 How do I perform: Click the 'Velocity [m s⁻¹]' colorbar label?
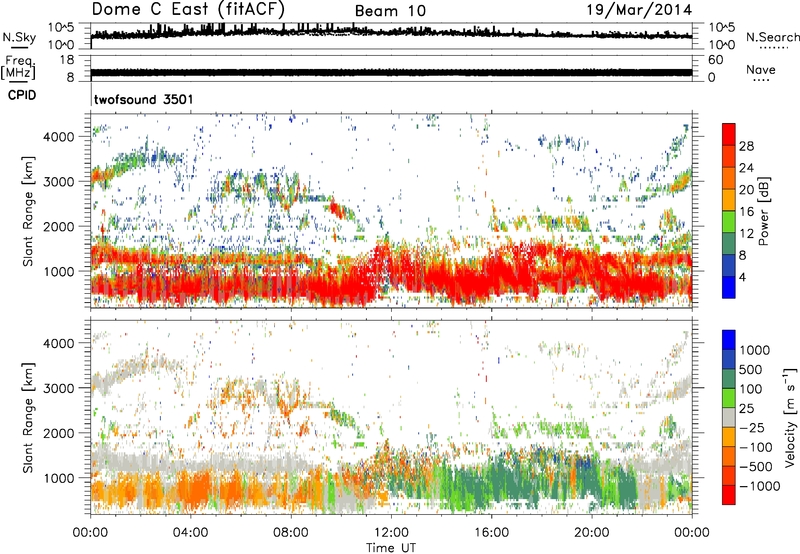(x=791, y=417)
